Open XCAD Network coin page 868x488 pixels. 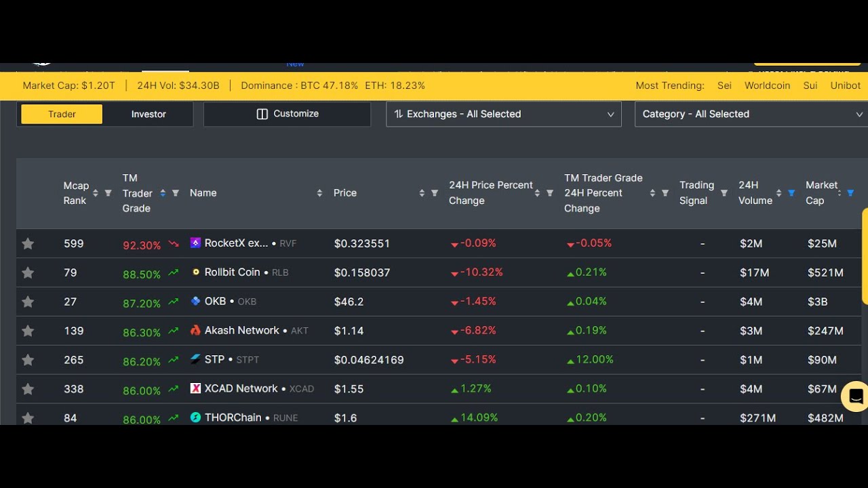coord(241,388)
